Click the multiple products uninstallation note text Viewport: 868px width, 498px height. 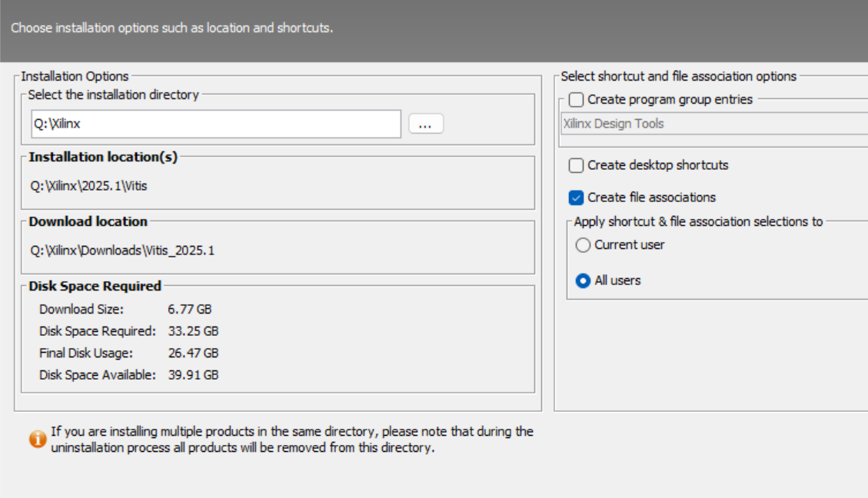click(292, 440)
